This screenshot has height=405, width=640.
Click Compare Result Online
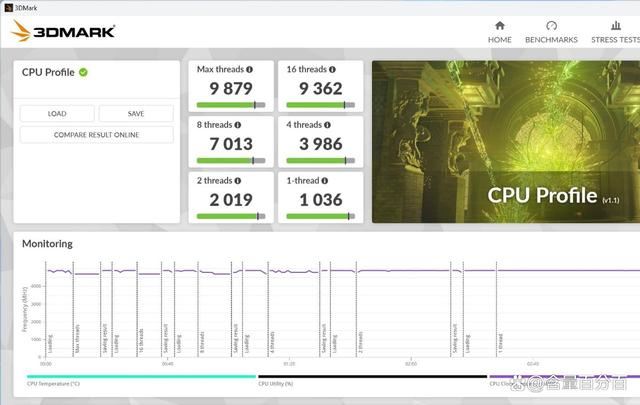point(96,135)
